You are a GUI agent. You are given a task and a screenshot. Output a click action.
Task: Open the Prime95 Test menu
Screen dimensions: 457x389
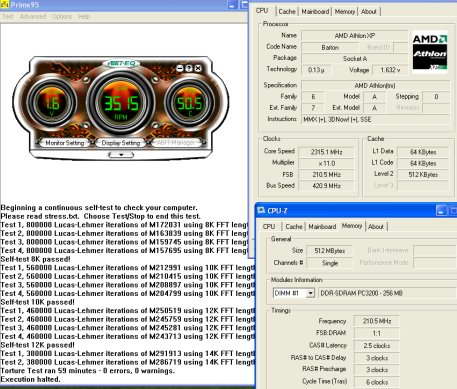point(8,17)
